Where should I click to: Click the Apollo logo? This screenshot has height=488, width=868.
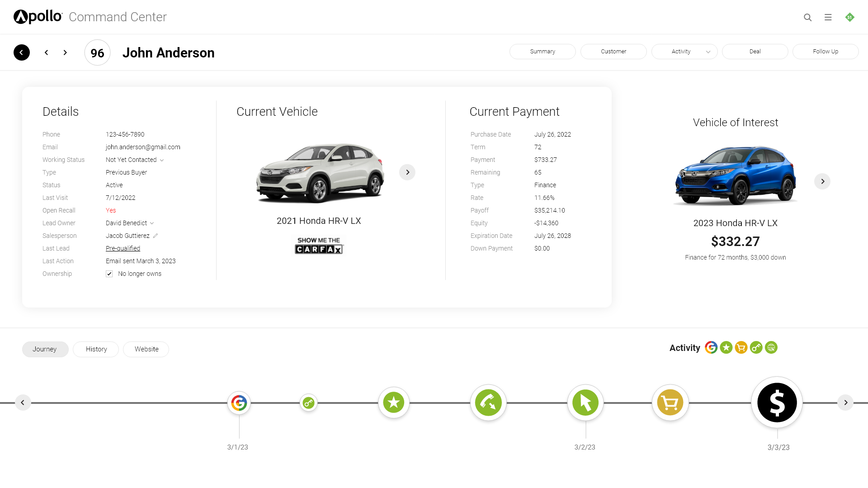38,17
